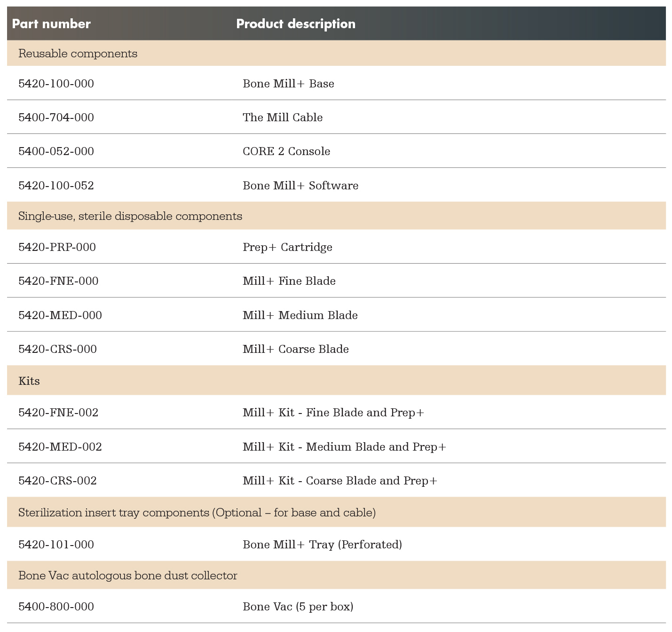This screenshot has height=632, width=672.
Task: Select "Bone Mill+ Tray (Perforated)" description
Action: (323, 545)
